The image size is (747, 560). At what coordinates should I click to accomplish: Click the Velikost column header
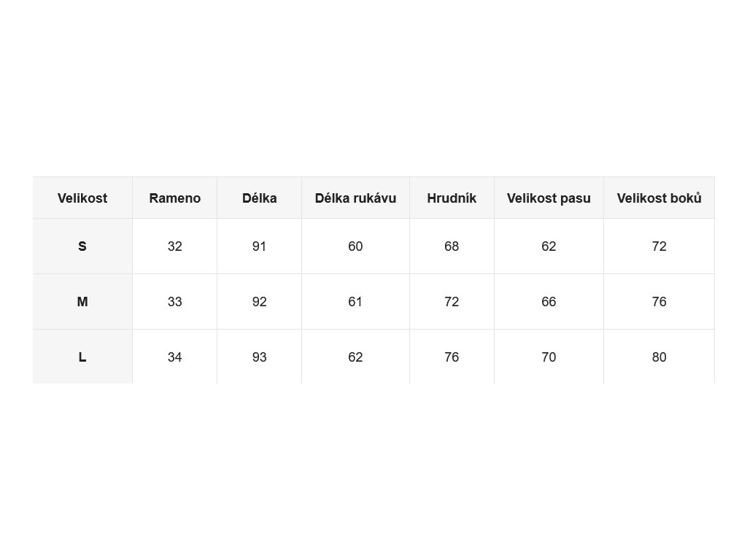coord(82,198)
